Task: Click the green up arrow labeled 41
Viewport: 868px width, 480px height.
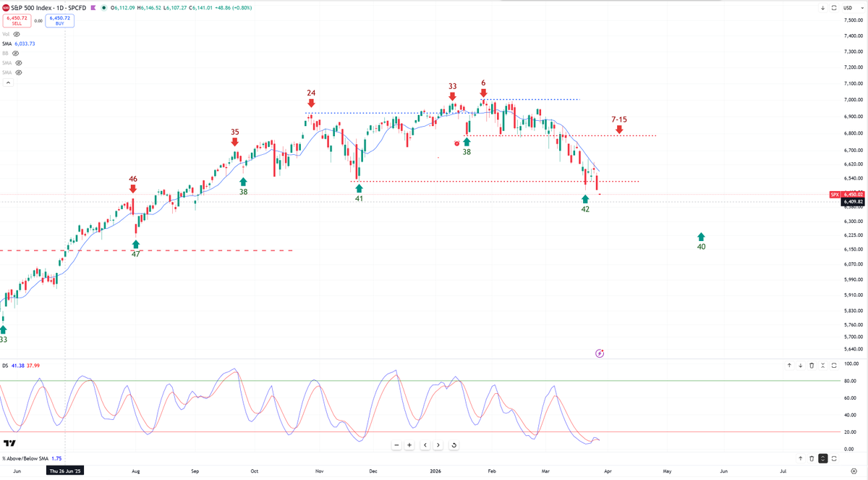Action: click(359, 188)
